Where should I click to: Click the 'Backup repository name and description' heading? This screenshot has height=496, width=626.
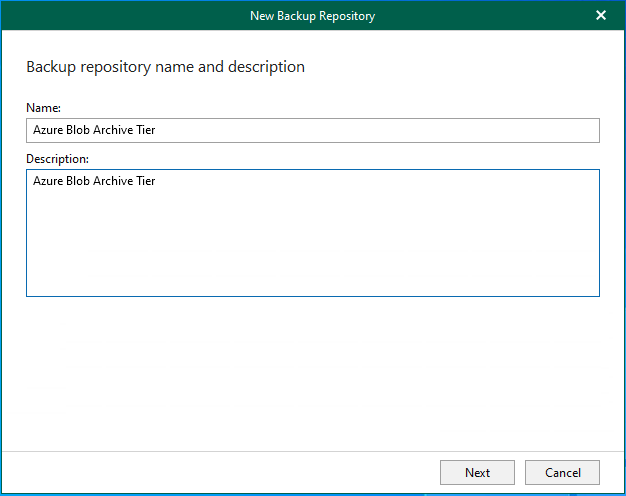pyautogui.click(x=165, y=67)
